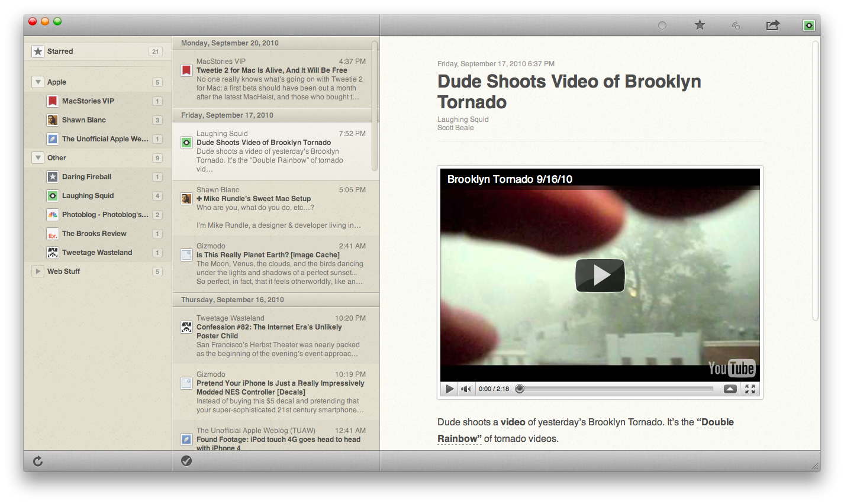Toggle read status with the circle toolbar icon
The image size is (844, 504).
(662, 26)
